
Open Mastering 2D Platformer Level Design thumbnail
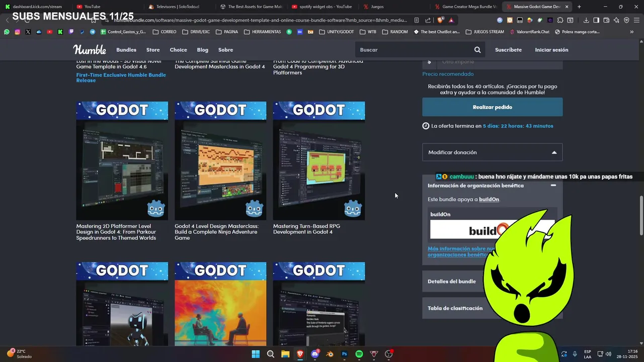pyautogui.click(x=122, y=161)
